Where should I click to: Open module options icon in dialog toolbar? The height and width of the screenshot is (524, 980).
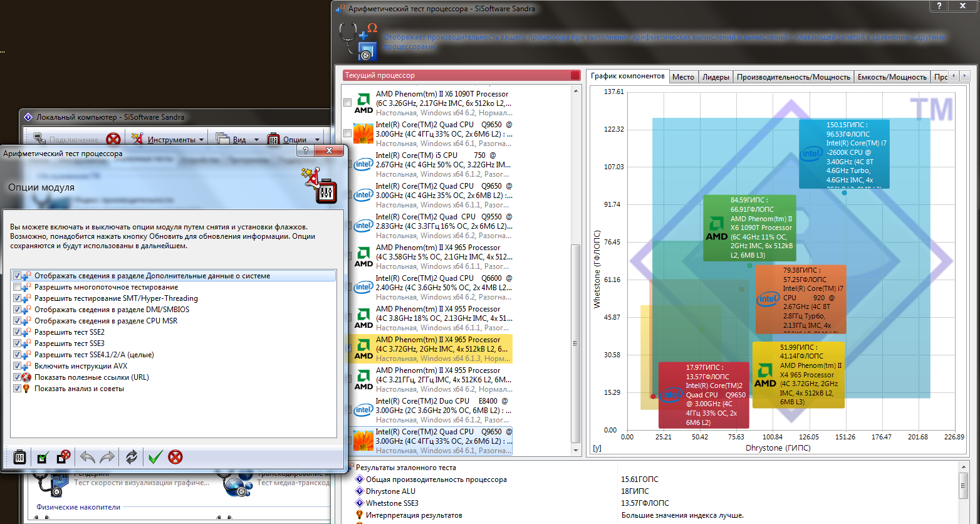click(x=19, y=457)
